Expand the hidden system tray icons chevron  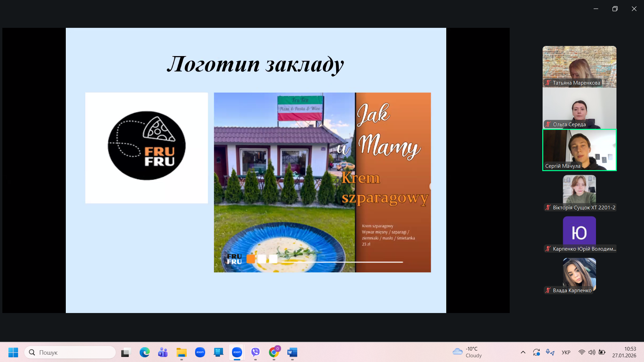(523, 352)
